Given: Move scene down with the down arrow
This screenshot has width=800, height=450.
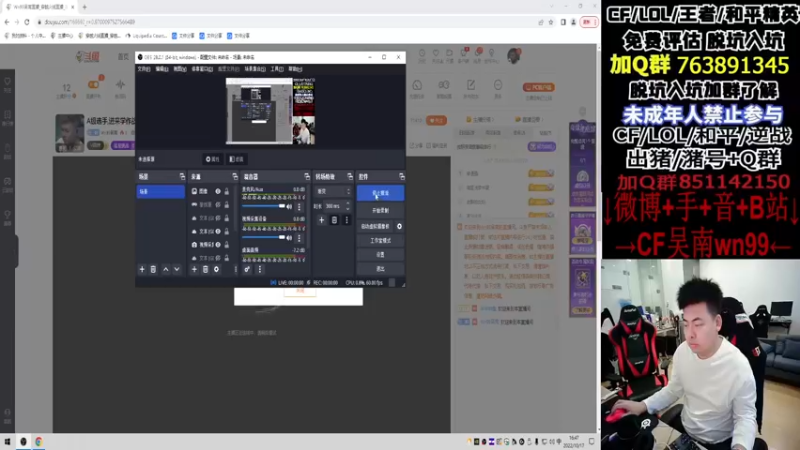Looking at the screenshot, I should [177, 269].
